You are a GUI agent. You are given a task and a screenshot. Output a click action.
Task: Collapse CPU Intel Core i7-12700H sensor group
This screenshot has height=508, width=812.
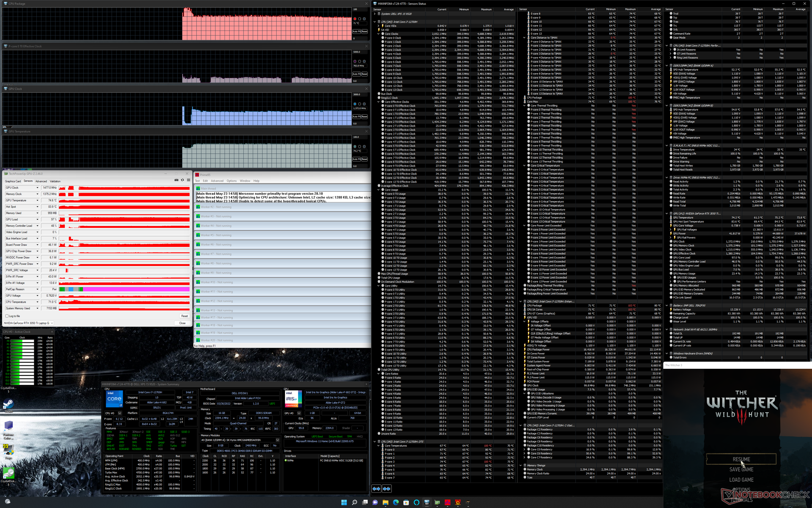375,22
